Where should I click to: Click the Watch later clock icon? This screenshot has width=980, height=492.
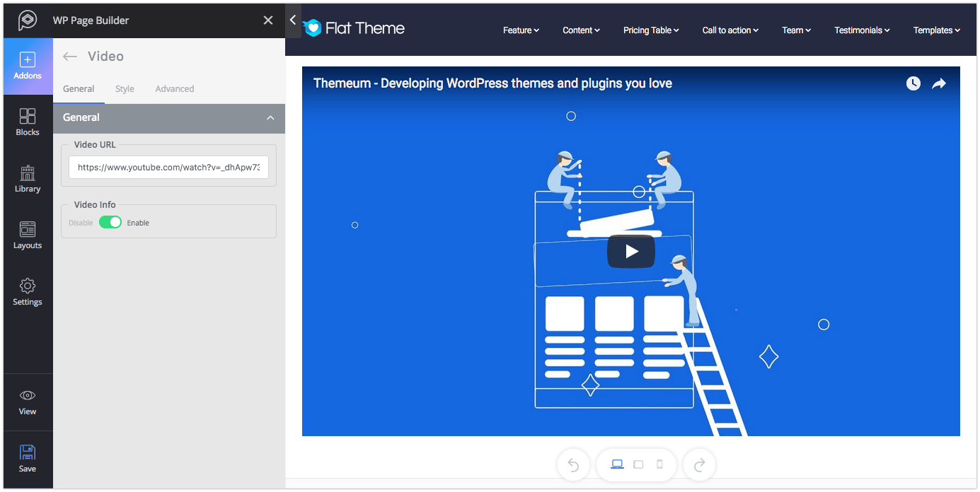tap(913, 83)
